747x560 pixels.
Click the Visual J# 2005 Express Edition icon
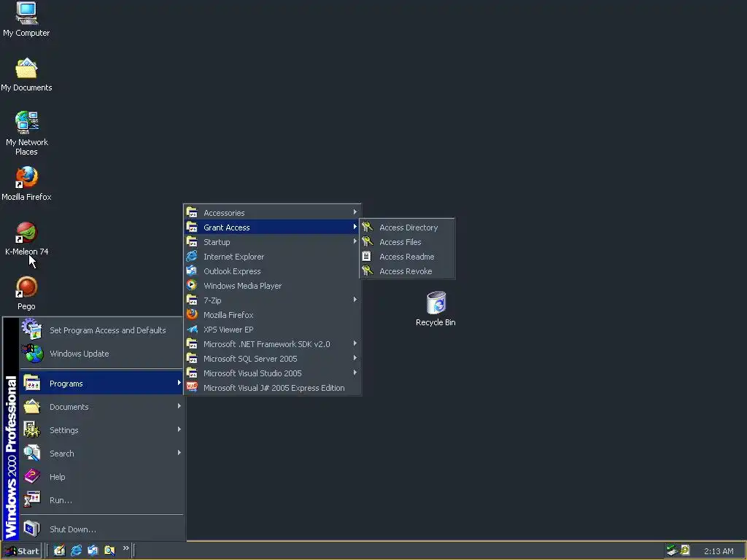192,387
